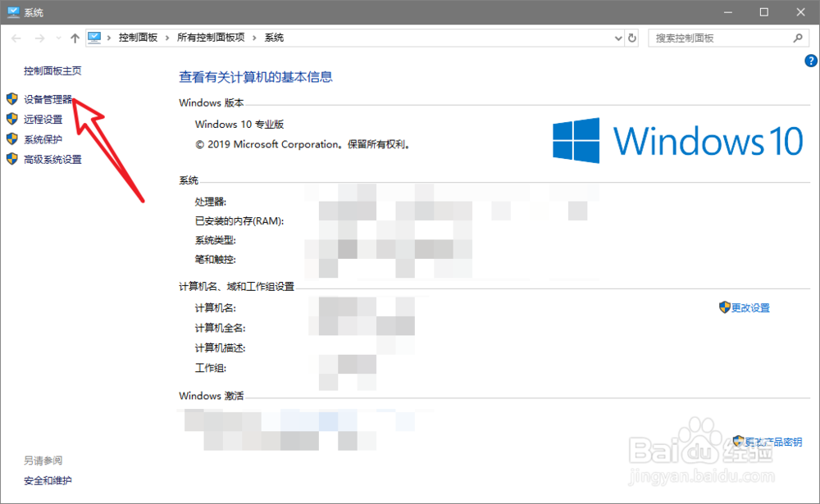Refresh the System page
Image resolution: width=820 pixels, height=504 pixels.
(x=632, y=39)
